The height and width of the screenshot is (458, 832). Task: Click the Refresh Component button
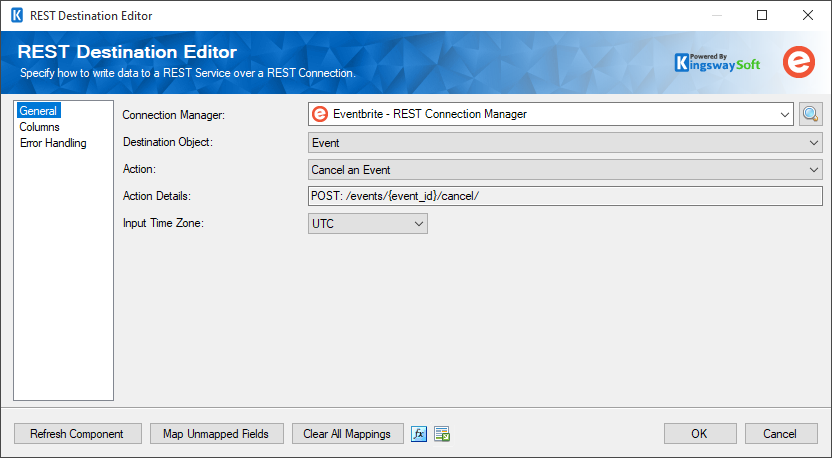tap(77, 434)
